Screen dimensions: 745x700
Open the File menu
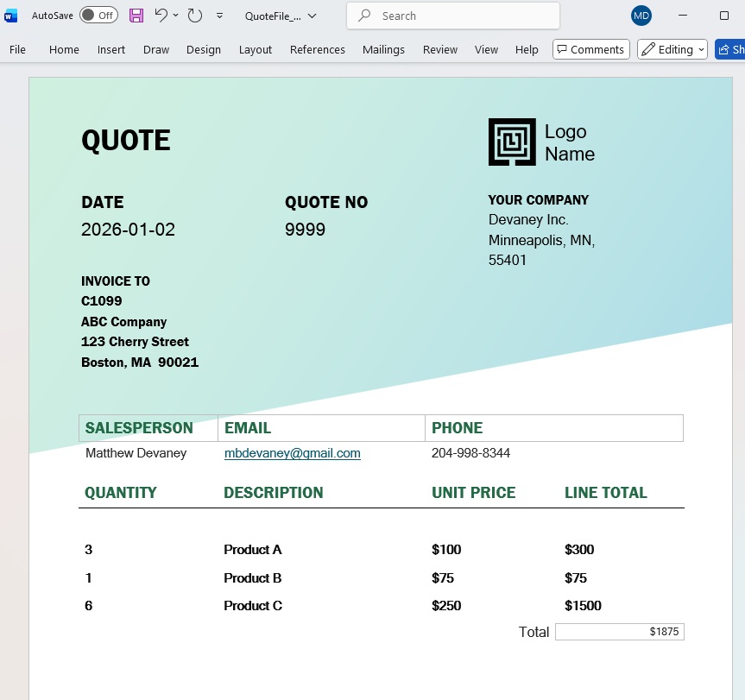[x=17, y=50]
